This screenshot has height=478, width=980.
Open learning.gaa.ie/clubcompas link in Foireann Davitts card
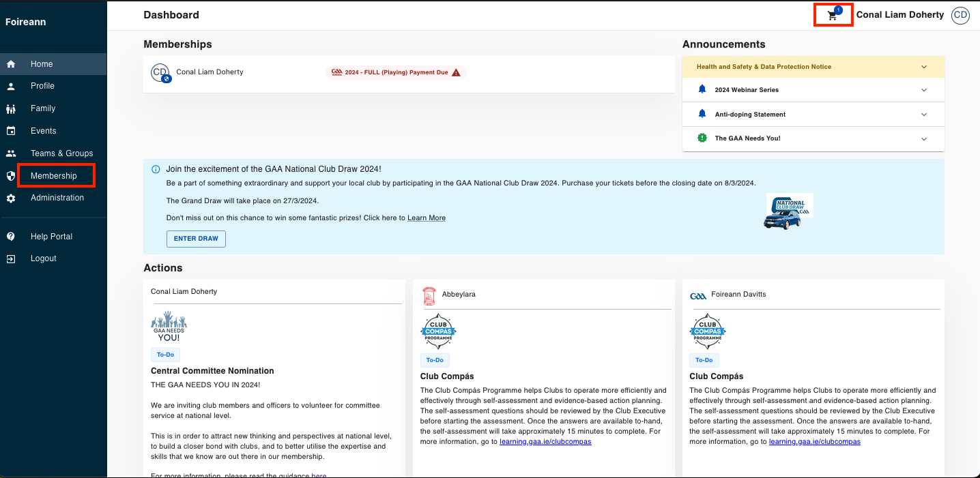tap(815, 442)
